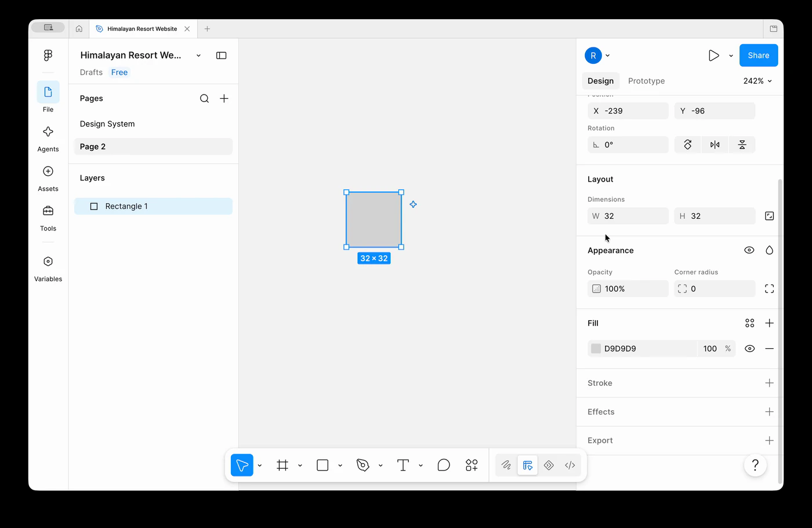Expand the Frame tool options chevron

pyautogui.click(x=300, y=465)
